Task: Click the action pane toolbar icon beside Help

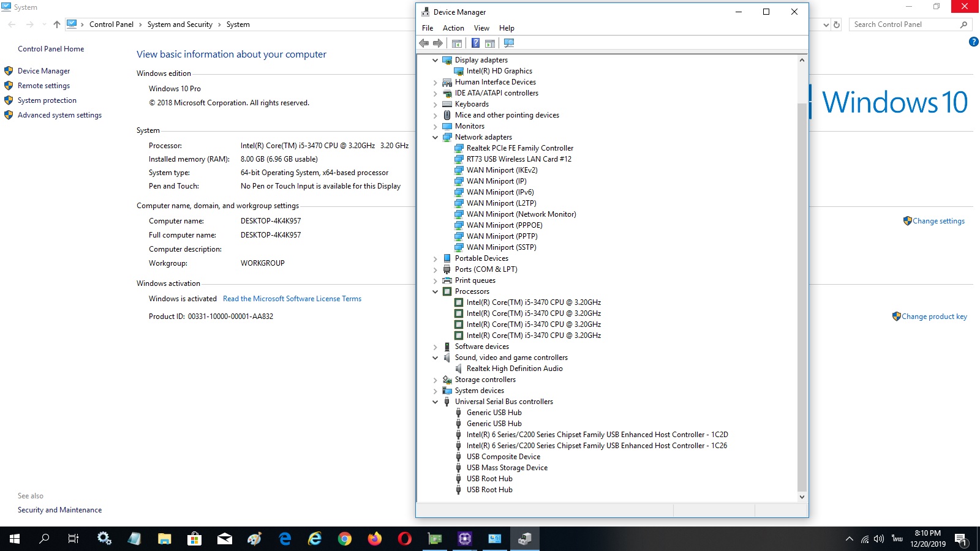Action: click(x=490, y=43)
